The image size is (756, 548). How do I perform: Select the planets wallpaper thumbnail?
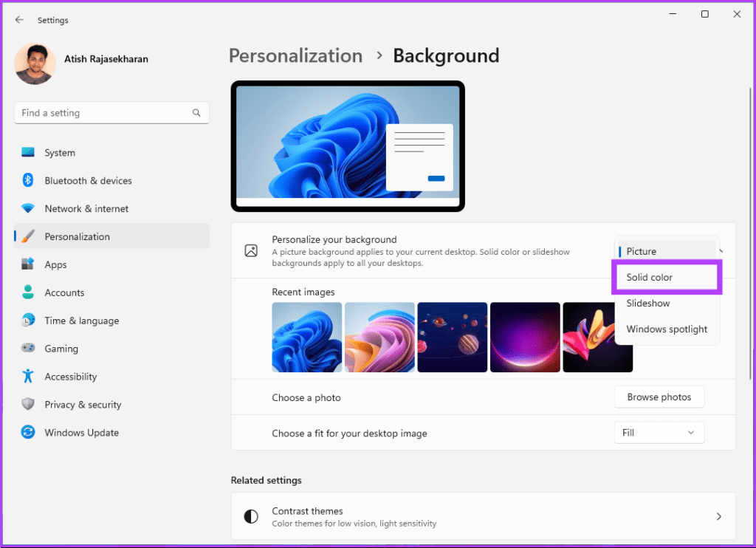(x=453, y=338)
